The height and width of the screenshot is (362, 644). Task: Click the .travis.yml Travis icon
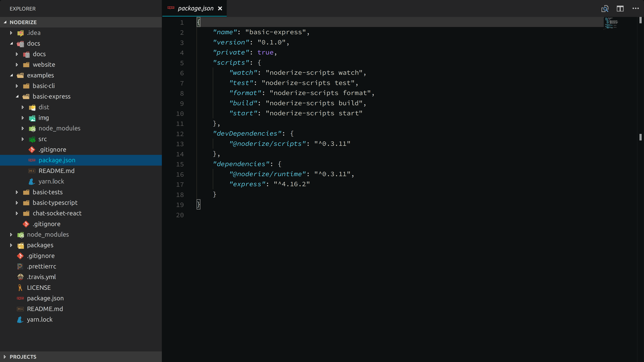[20, 277]
